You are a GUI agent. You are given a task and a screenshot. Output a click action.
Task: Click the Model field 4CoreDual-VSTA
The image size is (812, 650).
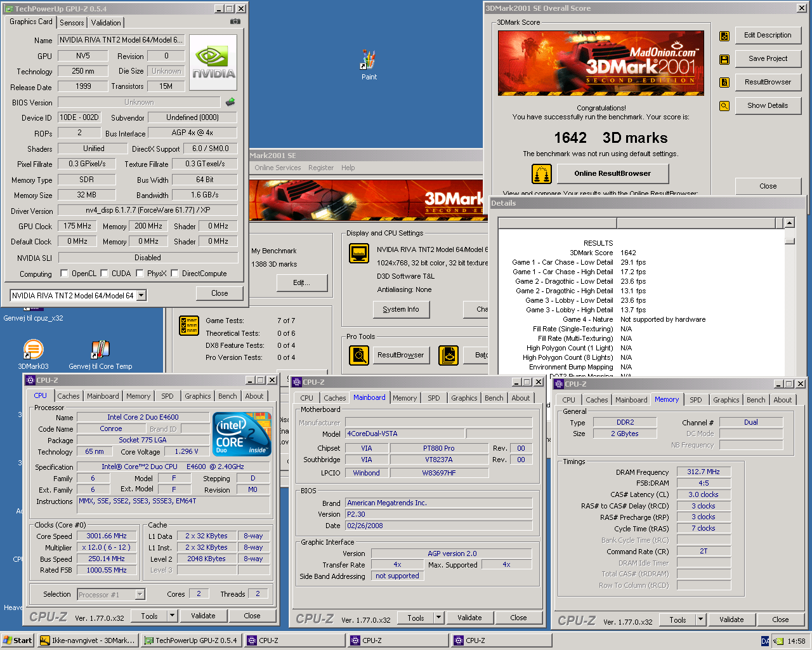pos(404,434)
